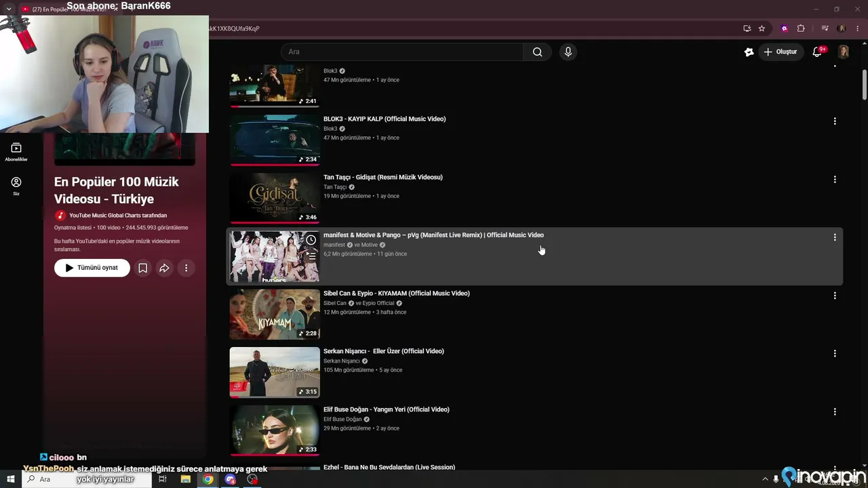Add manifest pVg video to queue

tap(311, 256)
